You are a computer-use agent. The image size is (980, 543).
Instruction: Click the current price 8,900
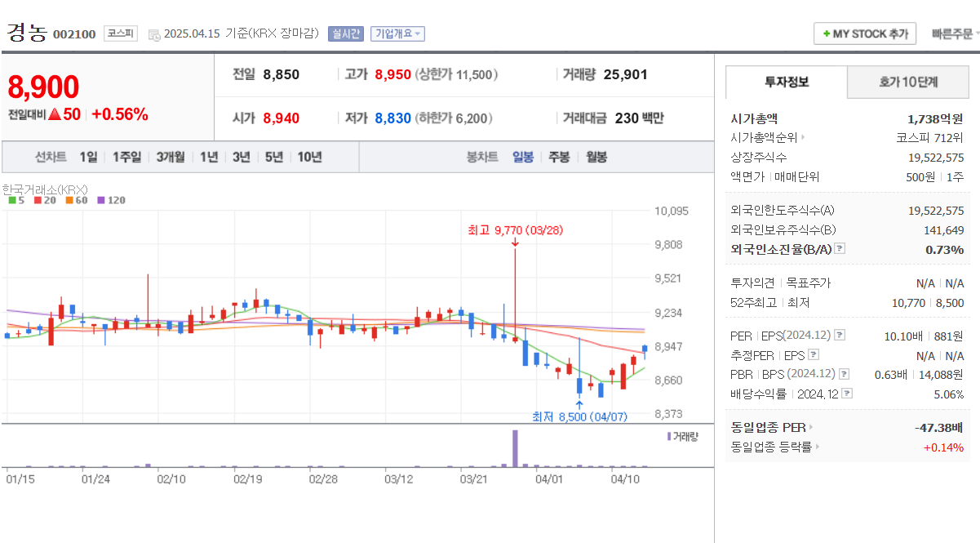[43, 87]
